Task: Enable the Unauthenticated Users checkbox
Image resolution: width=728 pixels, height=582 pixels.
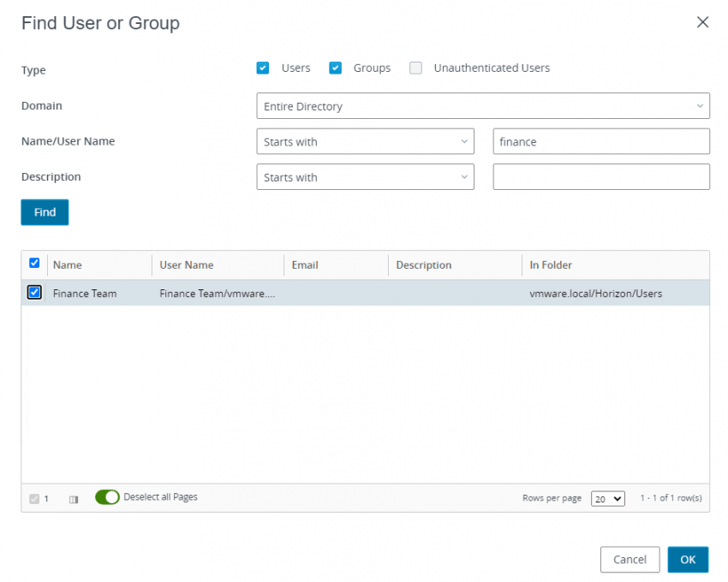Action: tap(416, 68)
